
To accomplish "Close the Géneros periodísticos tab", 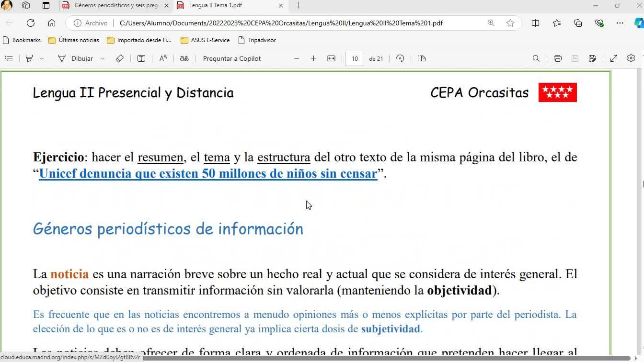I will pyautogui.click(x=166, y=5).
